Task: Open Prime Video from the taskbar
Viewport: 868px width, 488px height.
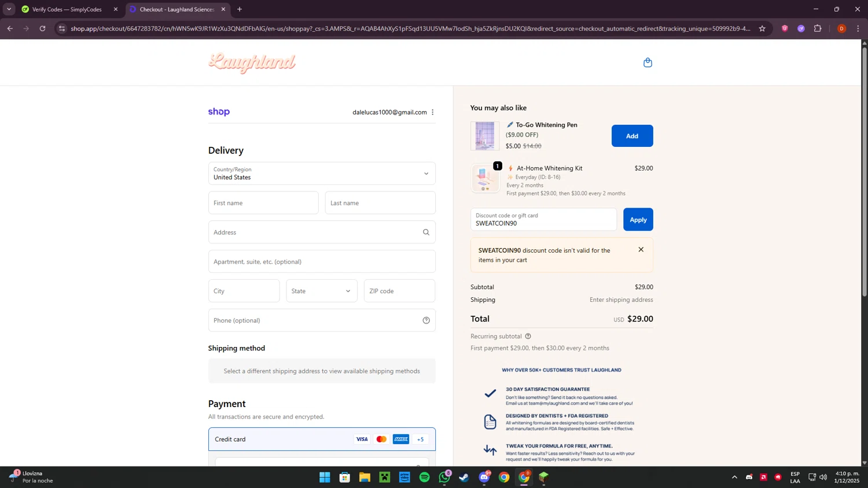Action: (404, 477)
